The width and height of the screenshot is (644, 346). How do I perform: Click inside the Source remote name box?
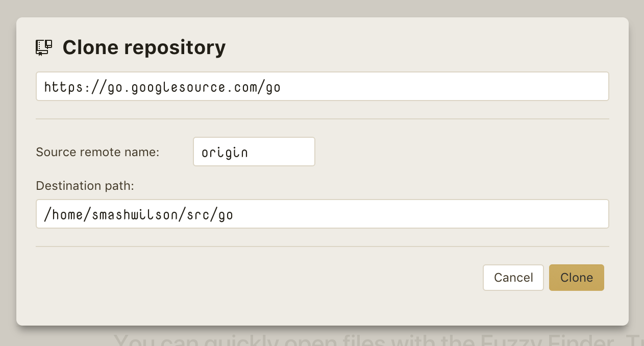(254, 152)
